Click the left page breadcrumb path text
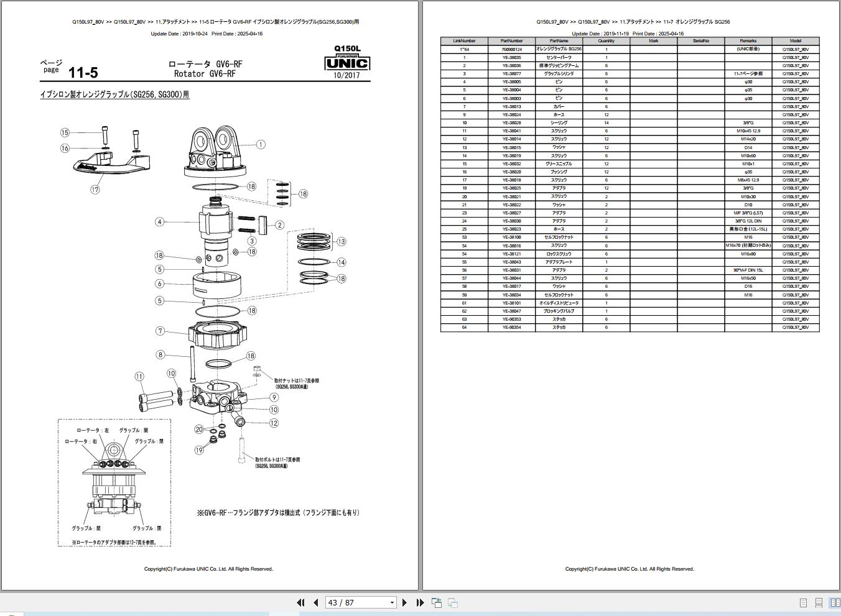 [215, 22]
